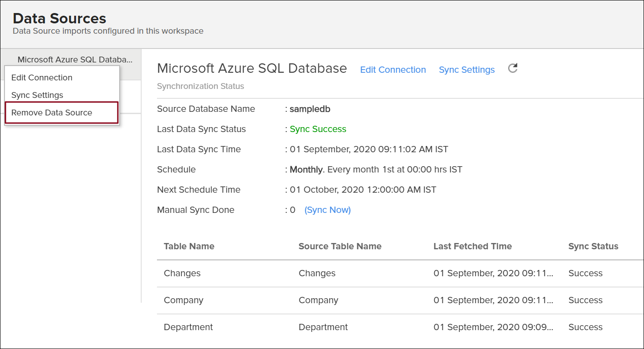Screen dimensions: 644x349
Task: Select the "Company" table row
Action: tap(183, 300)
